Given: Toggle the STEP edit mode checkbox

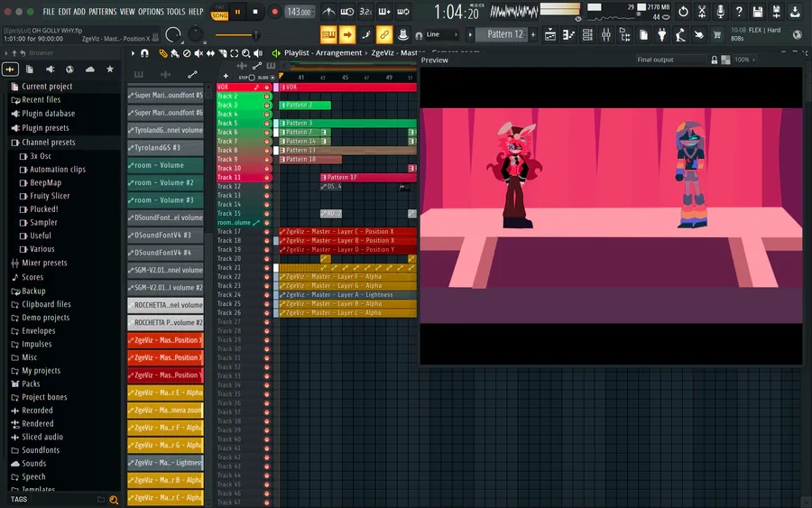Looking at the screenshot, I should tap(252, 78).
